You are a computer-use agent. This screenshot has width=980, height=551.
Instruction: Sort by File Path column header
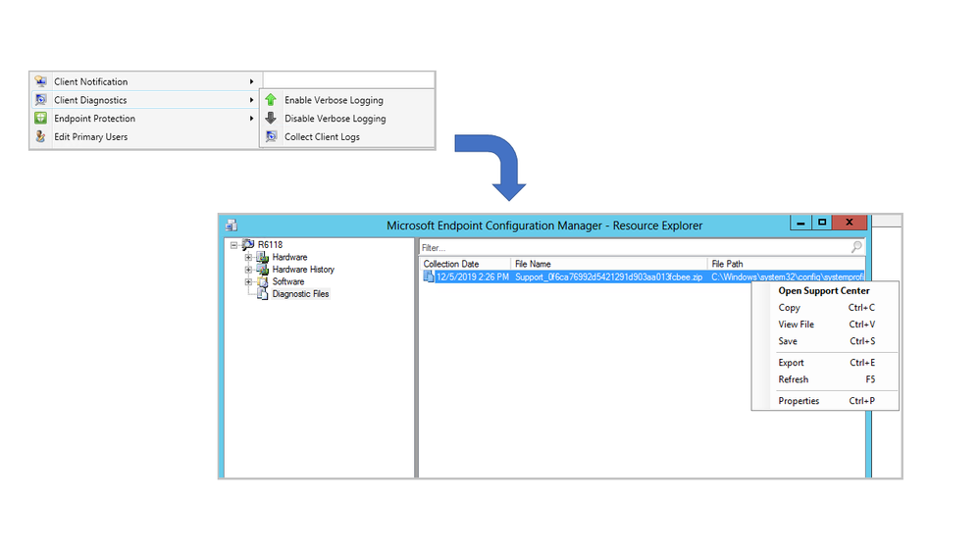786,264
